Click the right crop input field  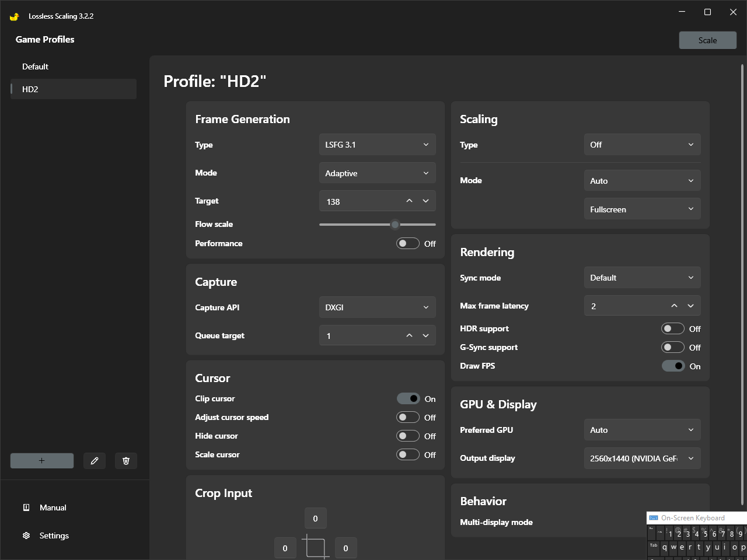[x=345, y=548]
